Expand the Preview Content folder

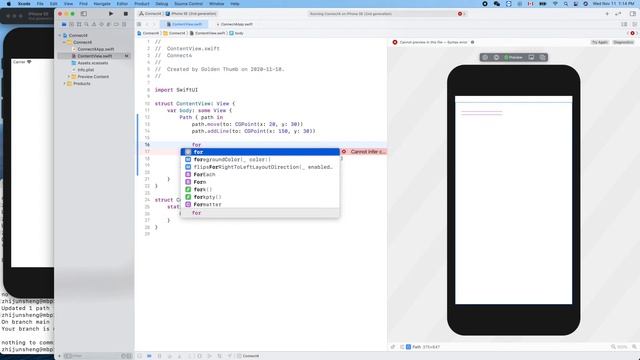click(69, 76)
